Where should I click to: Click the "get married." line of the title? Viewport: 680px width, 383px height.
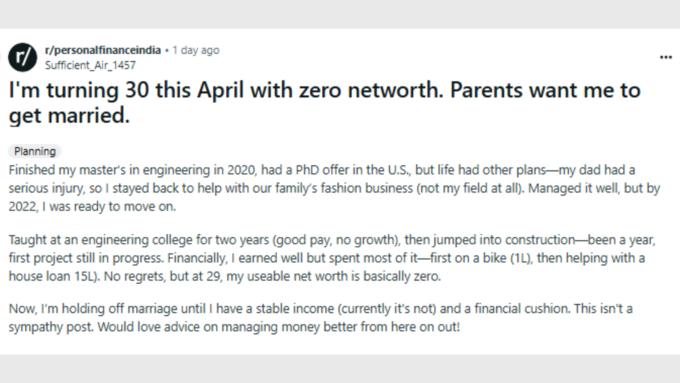69,116
